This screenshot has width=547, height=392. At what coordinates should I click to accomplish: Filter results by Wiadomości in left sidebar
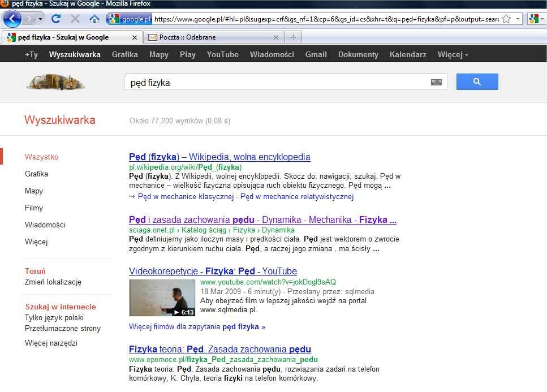coord(45,225)
